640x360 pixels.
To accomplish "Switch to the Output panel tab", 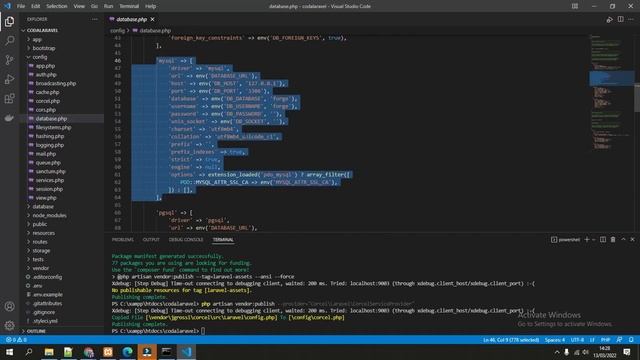I will [x=151, y=240].
